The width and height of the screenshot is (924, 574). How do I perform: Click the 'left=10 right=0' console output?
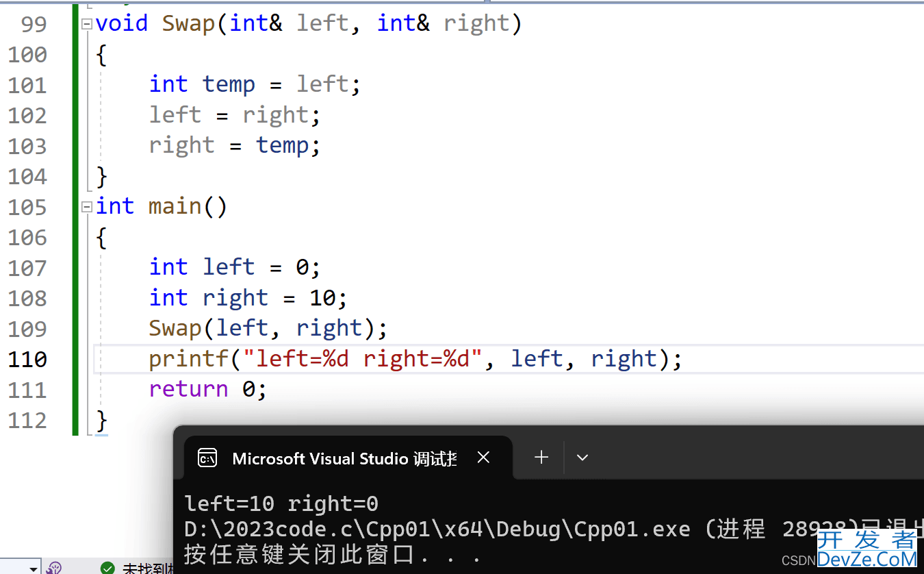pyautogui.click(x=281, y=503)
